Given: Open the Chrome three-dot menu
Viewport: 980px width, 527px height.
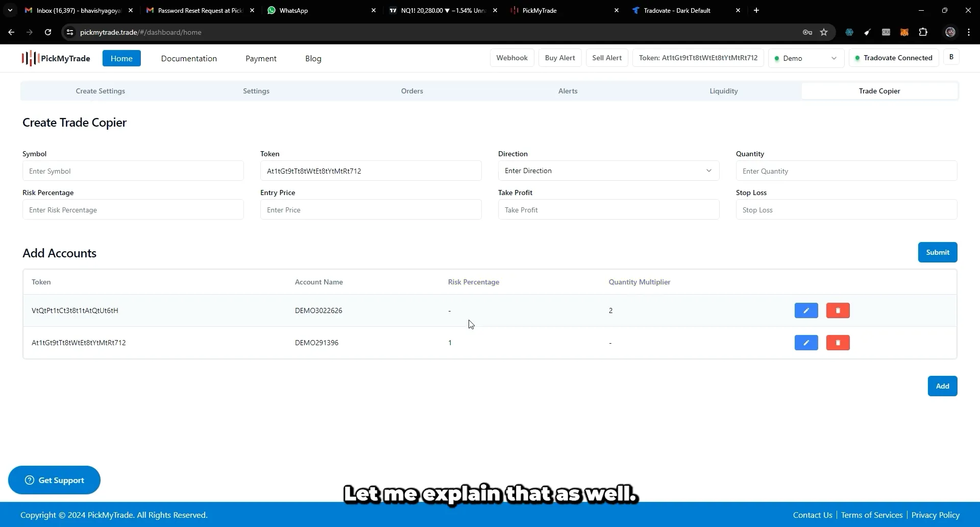Looking at the screenshot, I should pos(969,32).
